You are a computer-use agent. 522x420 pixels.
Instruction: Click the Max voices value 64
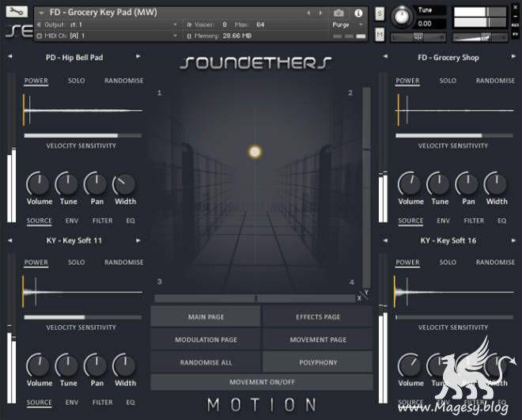pyautogui.click(x=260, y=25)
